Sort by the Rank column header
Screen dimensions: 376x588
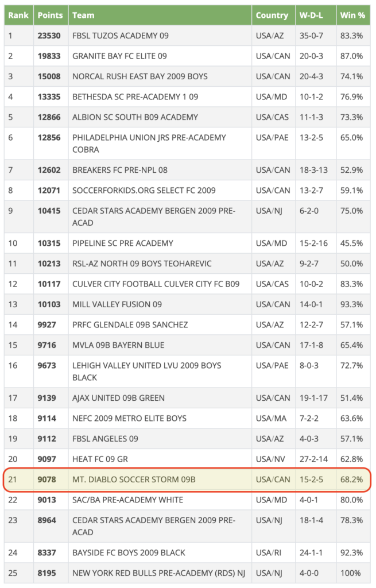[18, 16]
